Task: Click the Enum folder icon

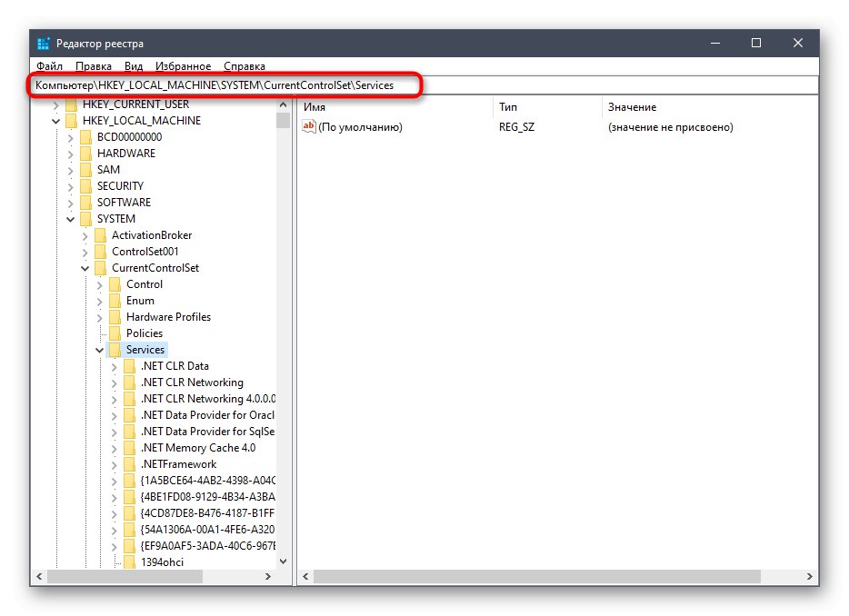Action: 115,301
